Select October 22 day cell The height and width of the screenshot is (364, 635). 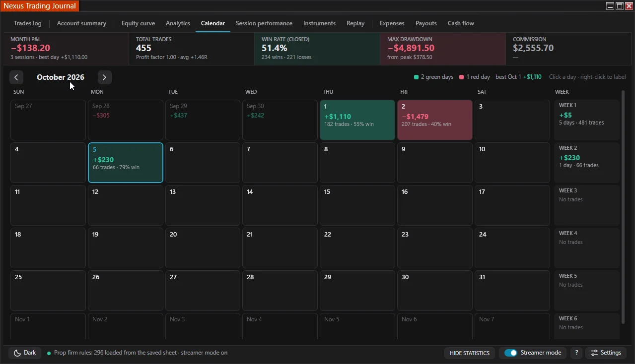(x=357, y=248)
